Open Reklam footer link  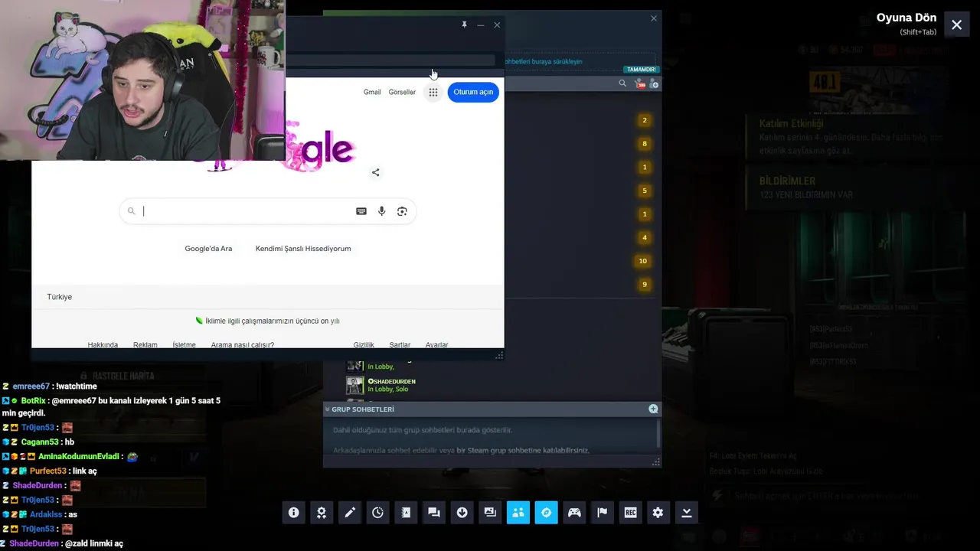click(145, 345)
